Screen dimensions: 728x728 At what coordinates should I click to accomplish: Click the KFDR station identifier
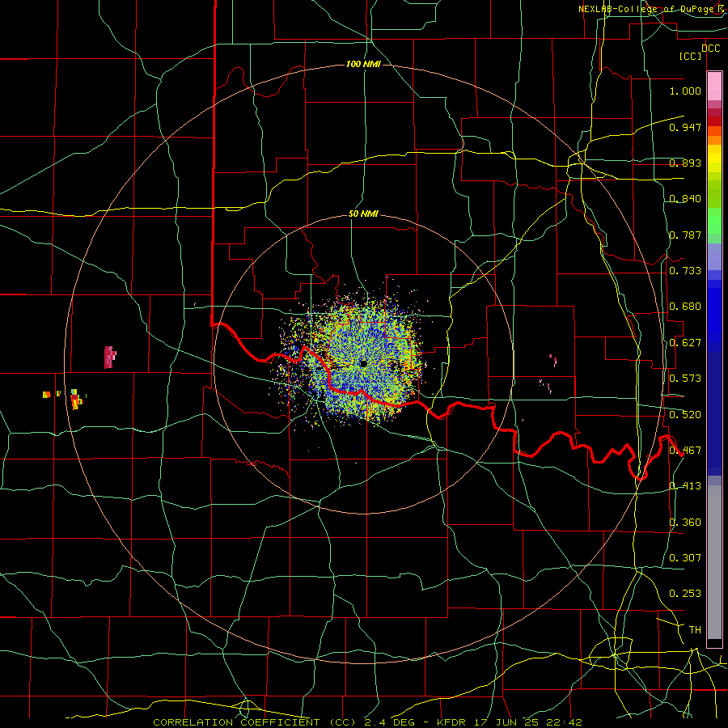coord(451,722)
